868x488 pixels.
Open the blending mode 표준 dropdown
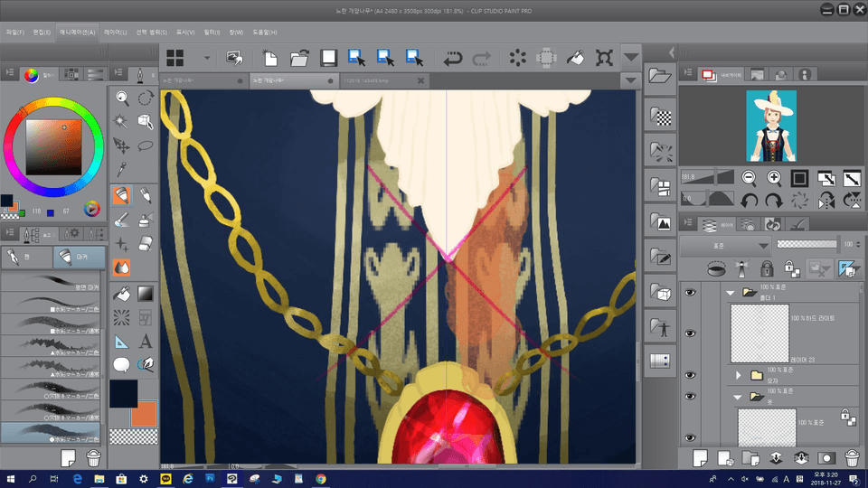point(724,245)
